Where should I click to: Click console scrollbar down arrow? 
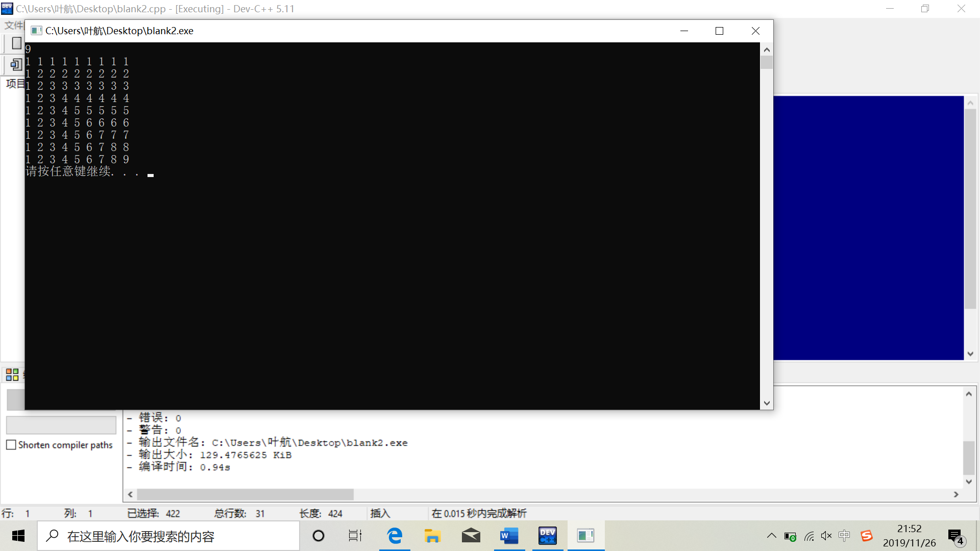click(x=767, y=403)
